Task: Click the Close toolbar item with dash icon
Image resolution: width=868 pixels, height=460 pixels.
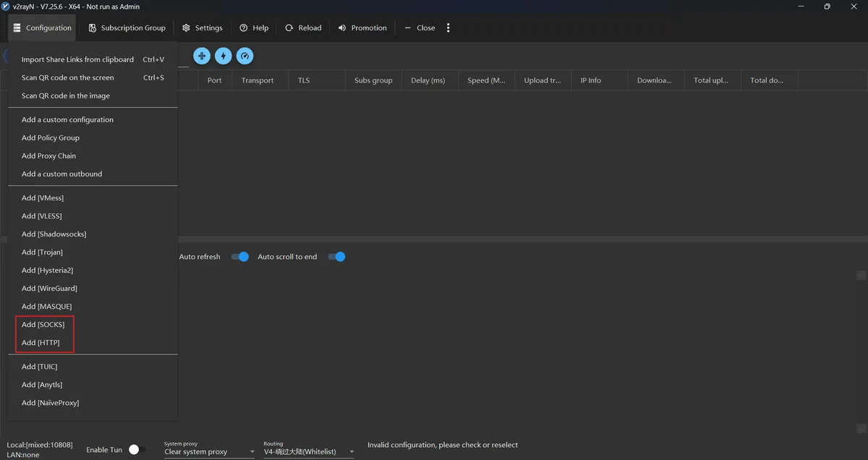Action: [x=420, y=27]
